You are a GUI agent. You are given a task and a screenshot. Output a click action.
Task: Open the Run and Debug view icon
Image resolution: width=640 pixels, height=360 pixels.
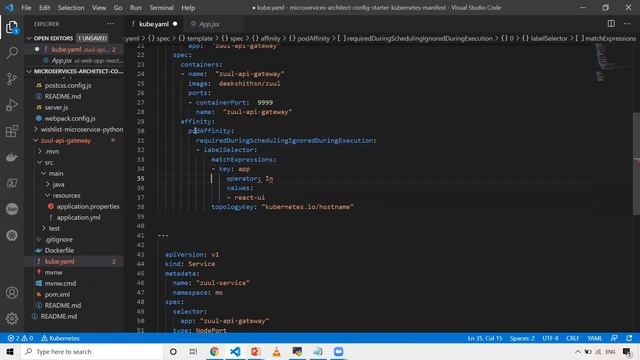click(x=12, y=105)
